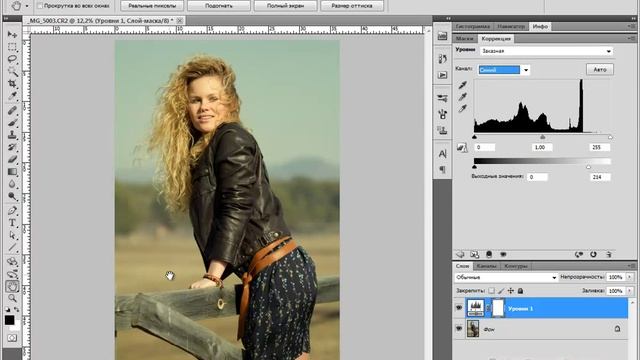Select the Lasso tool

tap(12, 59)
